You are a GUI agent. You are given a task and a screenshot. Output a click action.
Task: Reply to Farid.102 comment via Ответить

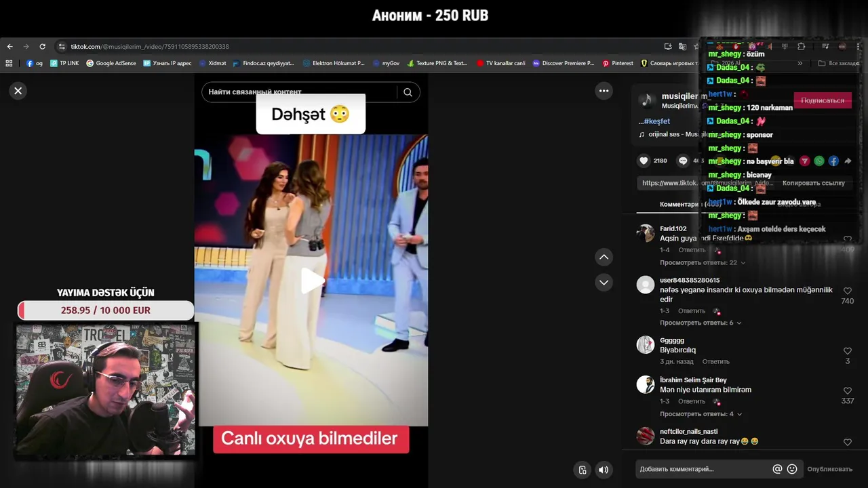692,250
